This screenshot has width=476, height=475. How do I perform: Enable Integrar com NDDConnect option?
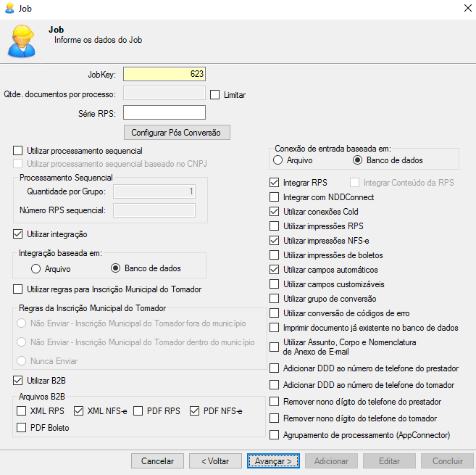point(275,197)
